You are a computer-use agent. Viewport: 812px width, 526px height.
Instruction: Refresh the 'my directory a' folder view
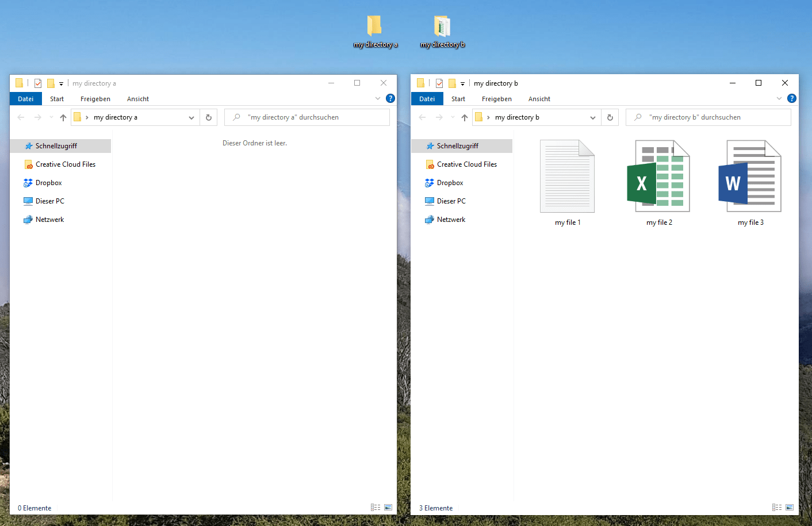[x=208, y=117]
